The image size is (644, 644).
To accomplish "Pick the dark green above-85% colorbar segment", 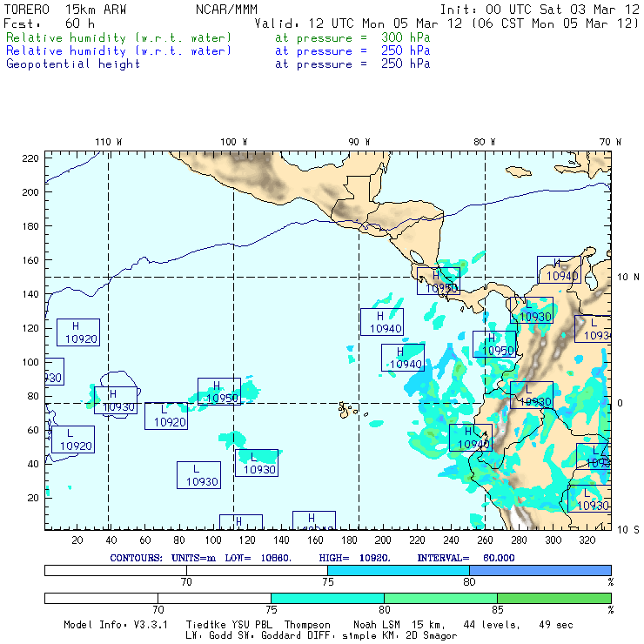I will click(x=553, y=599).
